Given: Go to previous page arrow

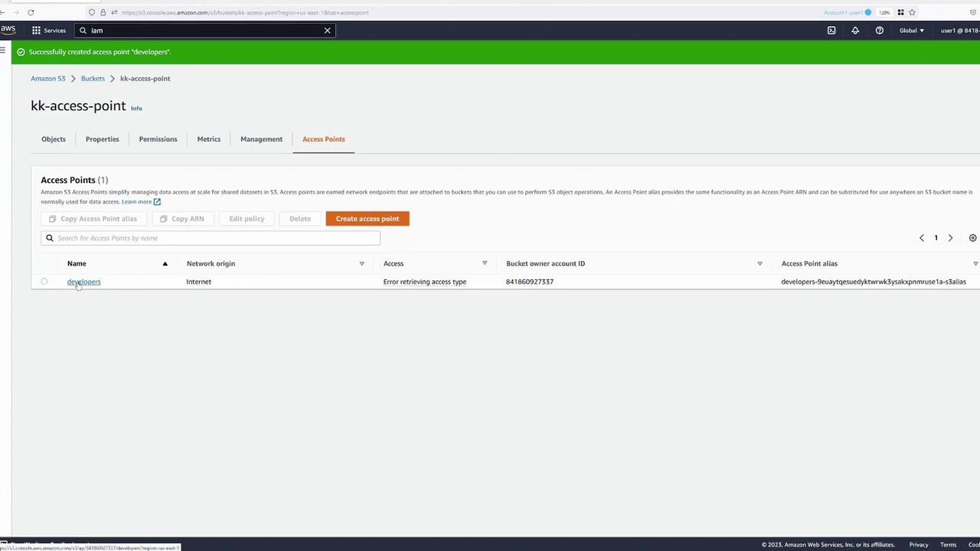Looking at the screenshot, I should click(x=922, y=238).
